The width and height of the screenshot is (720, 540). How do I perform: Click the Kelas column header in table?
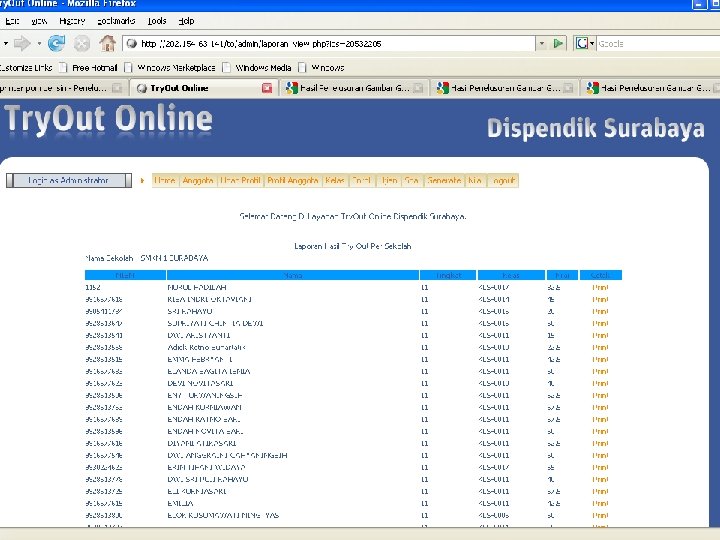pyautogui.click(x=511, y=275)
